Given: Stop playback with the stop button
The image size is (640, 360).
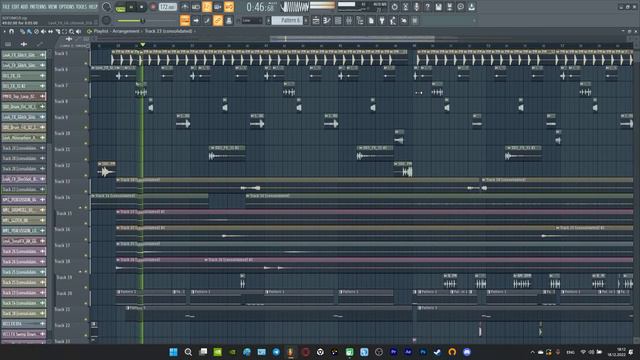Looking at the screenshot, I should (x=142, y=7).
